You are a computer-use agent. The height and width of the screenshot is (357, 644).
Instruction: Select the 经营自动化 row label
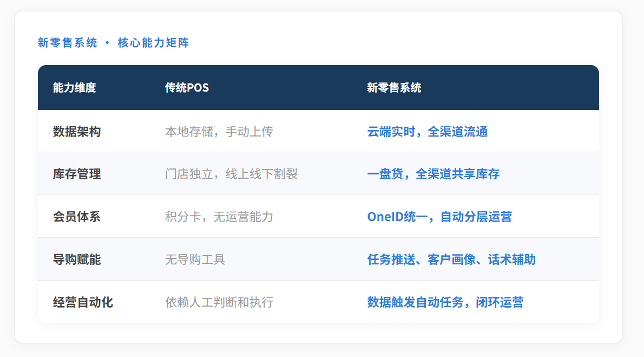(83, 302)
